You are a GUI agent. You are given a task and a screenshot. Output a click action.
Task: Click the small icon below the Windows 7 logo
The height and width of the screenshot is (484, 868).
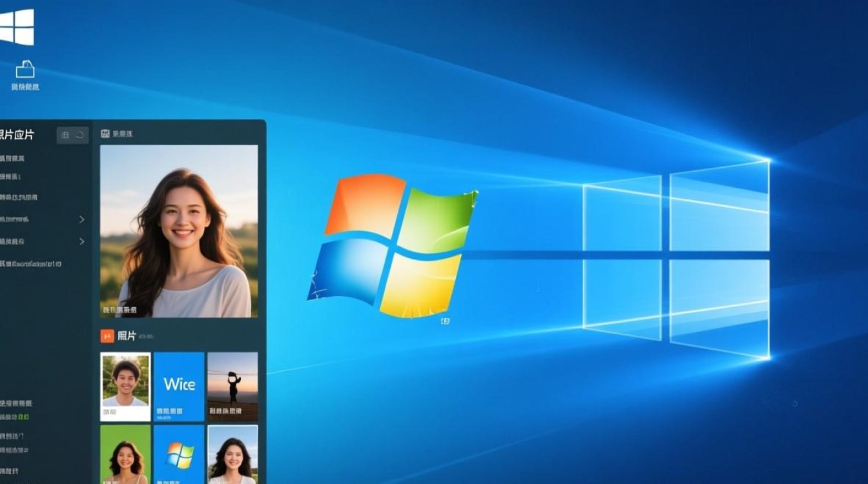pyautogui.click(x=445, y=321)
